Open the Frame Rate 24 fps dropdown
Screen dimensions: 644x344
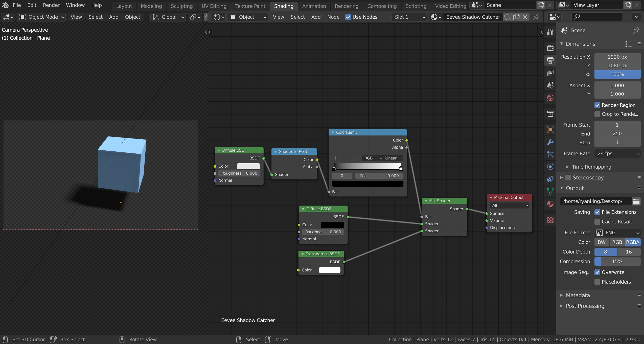617,154
